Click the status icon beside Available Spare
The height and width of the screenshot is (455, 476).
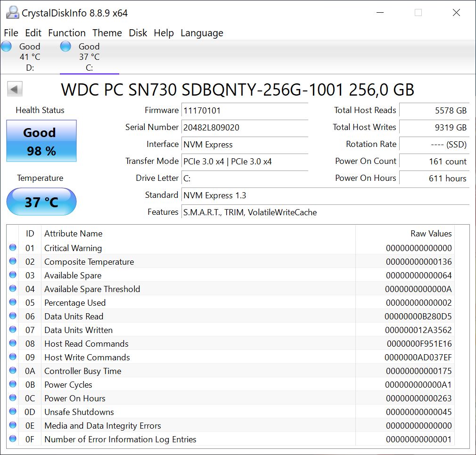13,275
